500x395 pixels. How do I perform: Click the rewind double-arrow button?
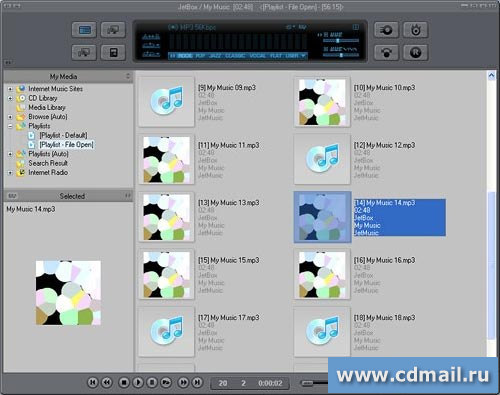107,382
